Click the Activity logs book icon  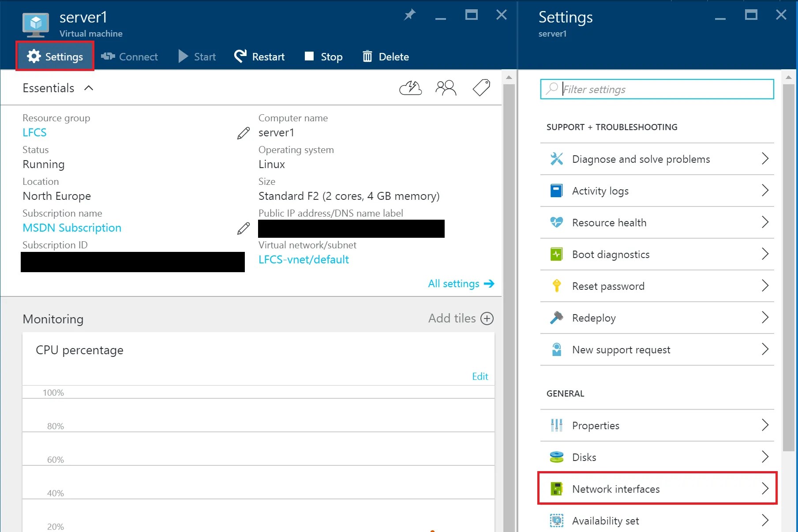[557, 191]
